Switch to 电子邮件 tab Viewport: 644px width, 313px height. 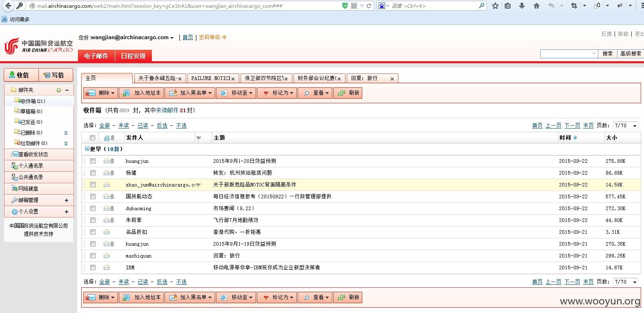click(x=96, y=56)
